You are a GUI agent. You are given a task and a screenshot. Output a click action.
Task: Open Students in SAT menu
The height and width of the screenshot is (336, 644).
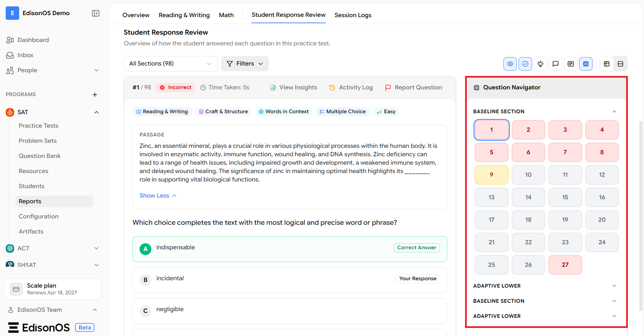click(x=32, y=186)
